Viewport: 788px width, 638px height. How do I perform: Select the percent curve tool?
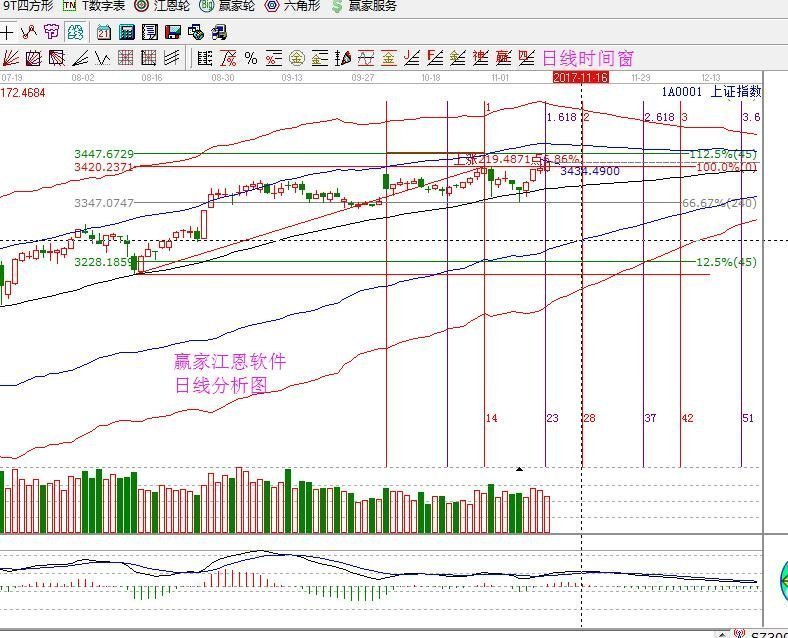point(228,58)
